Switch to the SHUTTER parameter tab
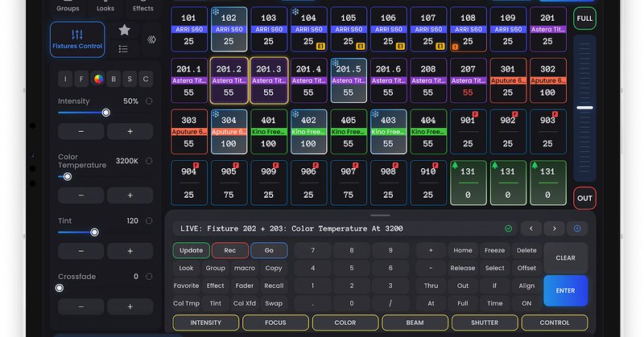 (485, 323)
